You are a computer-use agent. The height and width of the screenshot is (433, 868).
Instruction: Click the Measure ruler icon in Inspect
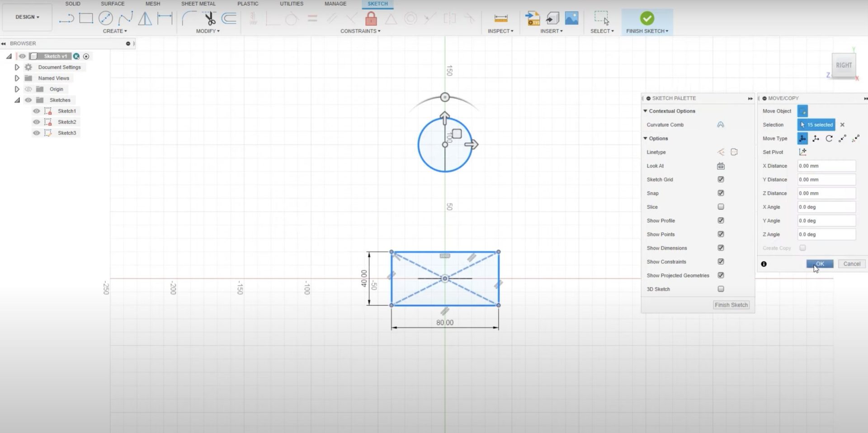coord(500,19)
